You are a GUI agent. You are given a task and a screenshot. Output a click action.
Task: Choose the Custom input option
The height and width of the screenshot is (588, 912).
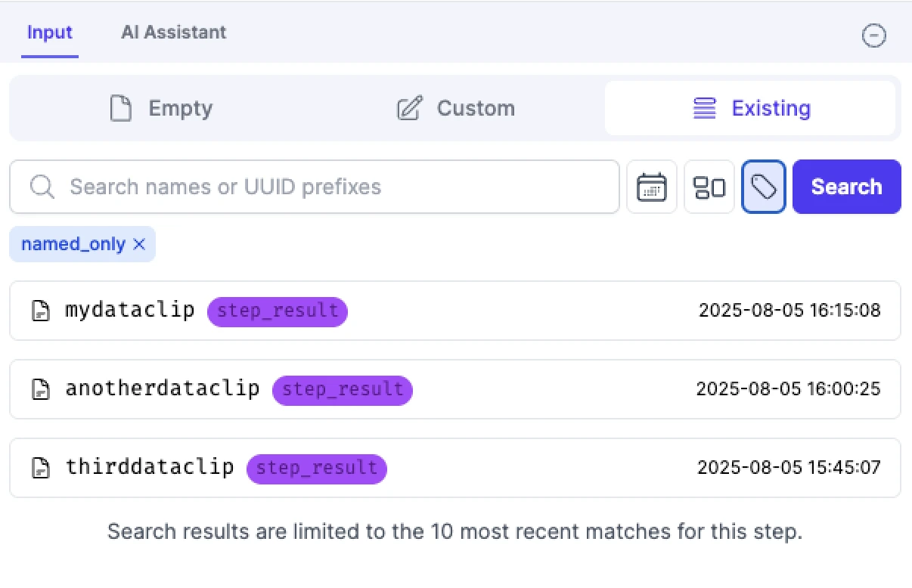tap(456, 108)
